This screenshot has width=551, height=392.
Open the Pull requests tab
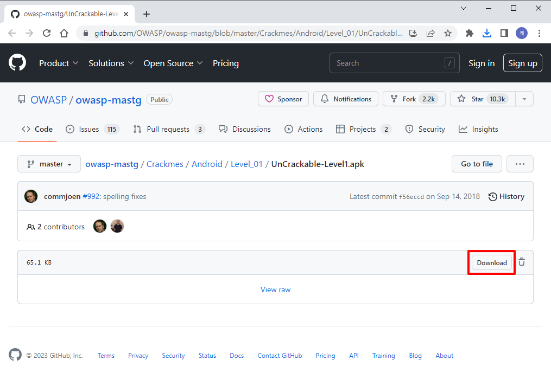[x=169, y=129]
